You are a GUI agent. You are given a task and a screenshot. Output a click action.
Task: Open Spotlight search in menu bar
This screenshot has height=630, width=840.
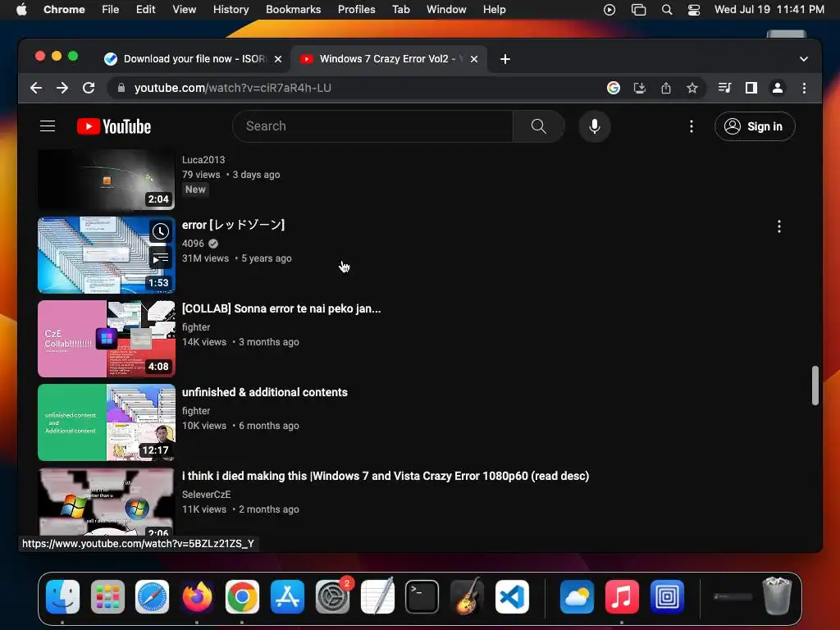(667, 10)
